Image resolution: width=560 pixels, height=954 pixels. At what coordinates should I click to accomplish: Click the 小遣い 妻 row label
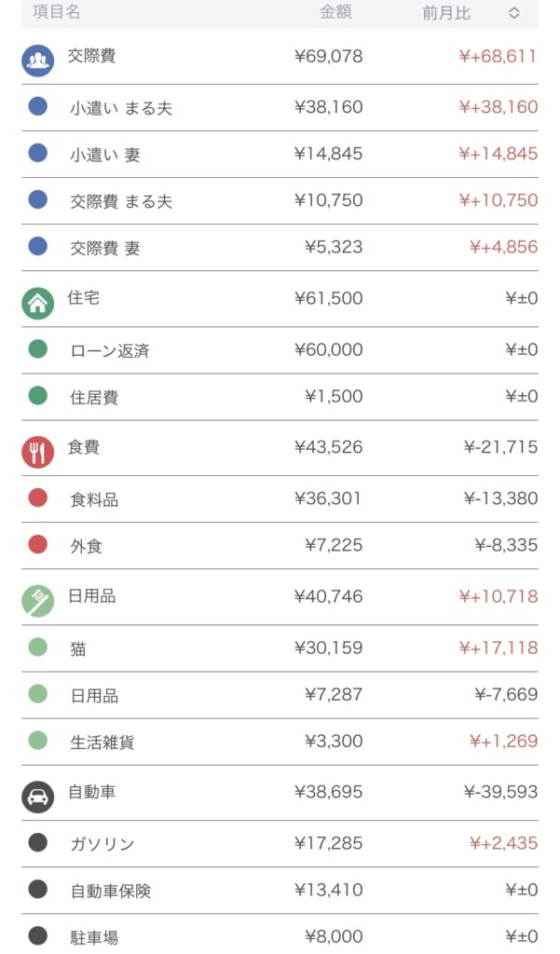coord(105,155)
